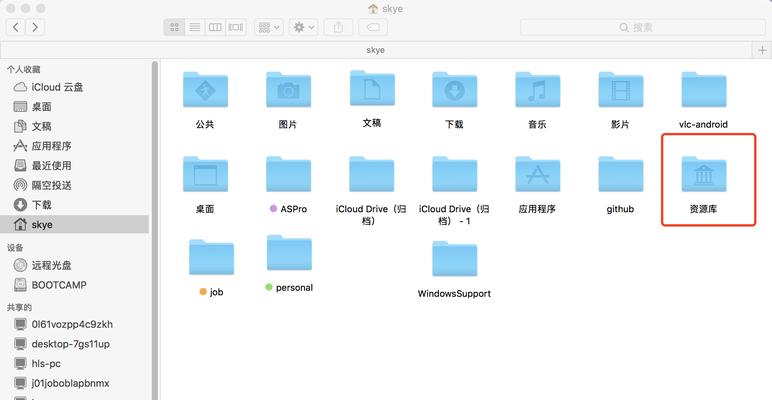
Task: Switch to icon view mode
Action: coord(174,27)
